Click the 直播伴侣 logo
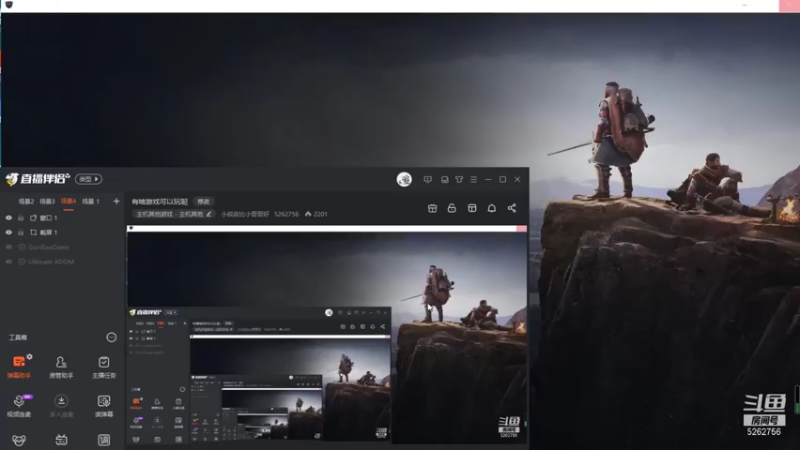This screenshot has width=800, height=450. click(38, 179)
